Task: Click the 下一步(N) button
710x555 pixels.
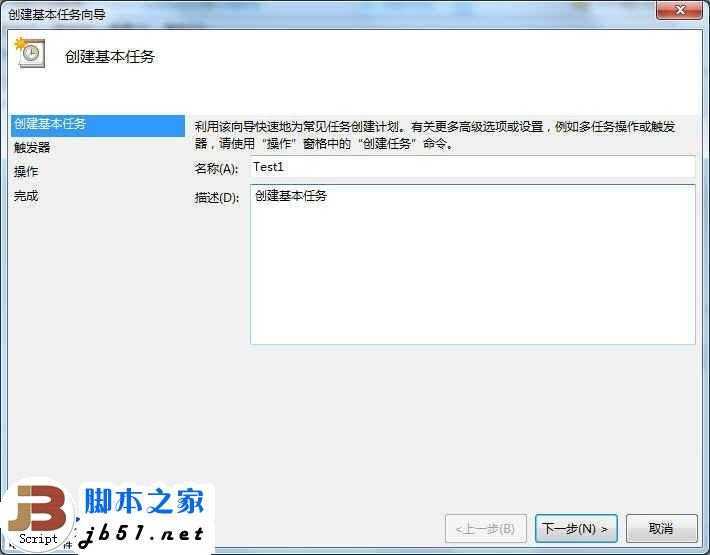Action: click(576, 528)
